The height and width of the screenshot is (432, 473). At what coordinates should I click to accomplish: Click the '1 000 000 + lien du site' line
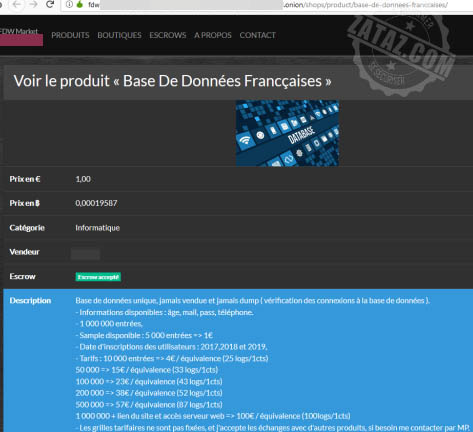213,416
